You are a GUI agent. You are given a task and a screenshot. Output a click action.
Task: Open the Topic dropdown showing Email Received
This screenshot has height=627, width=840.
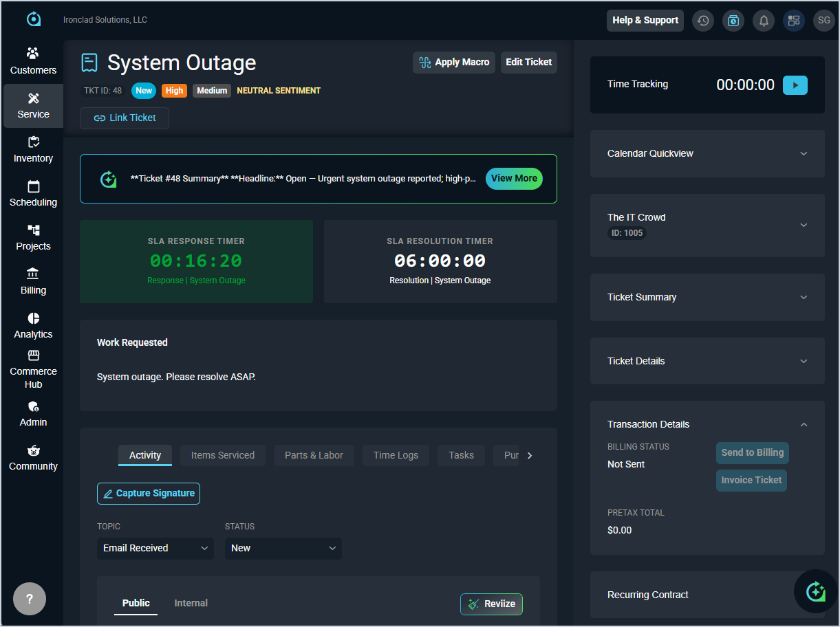(x=155, y=548)
